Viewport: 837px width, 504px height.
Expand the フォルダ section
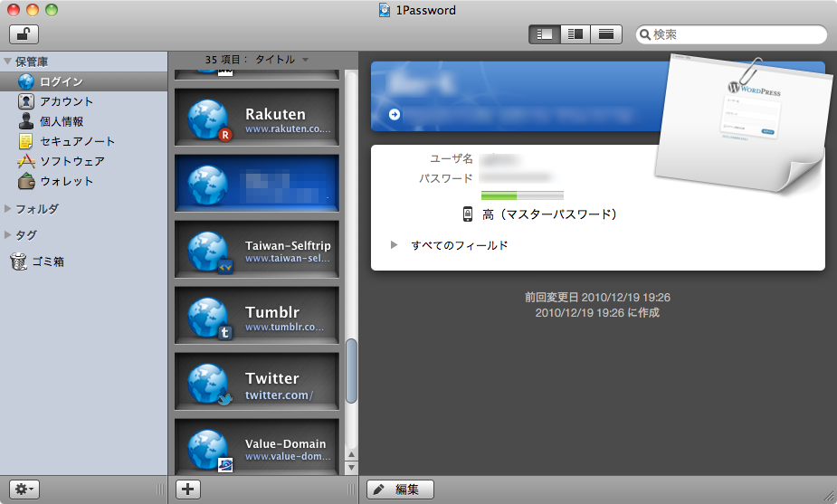point(7,209)
